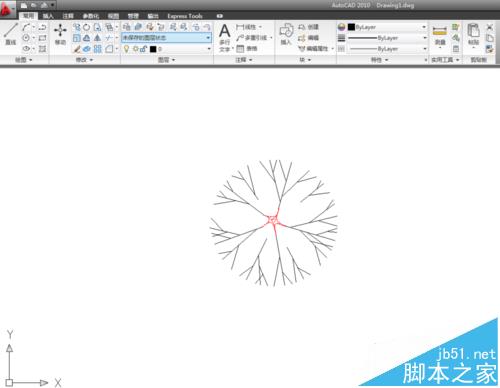
Task: Select the 多行文字 multiline text tool
Action: coord(225,37)
